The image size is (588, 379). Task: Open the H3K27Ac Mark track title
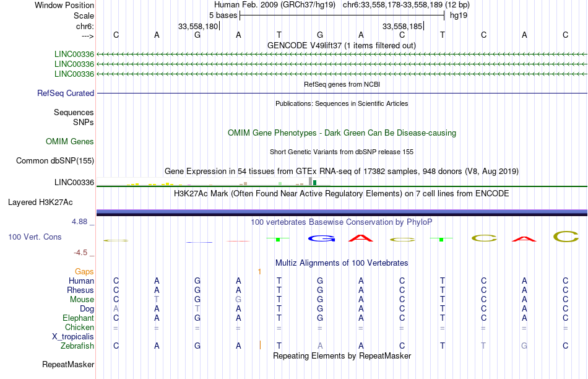[342, 194]
